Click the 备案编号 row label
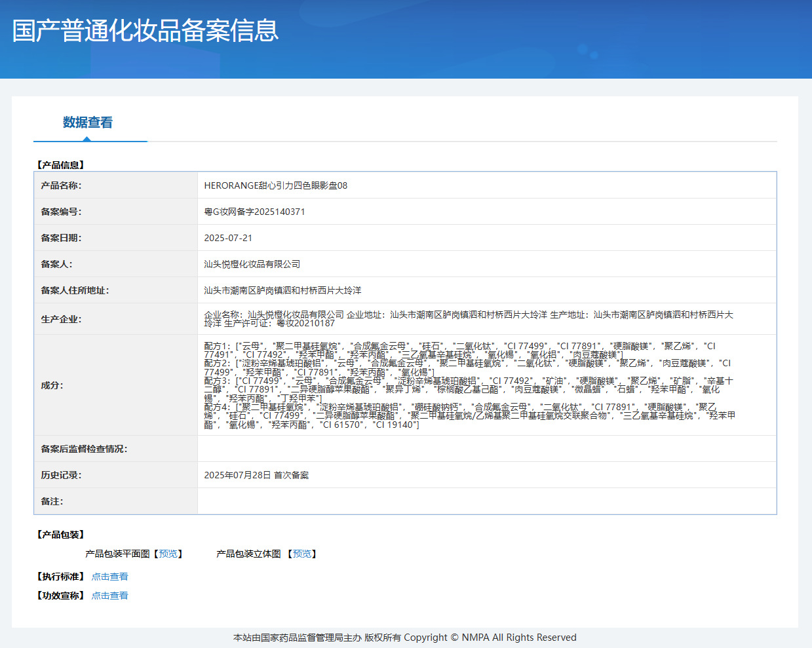This screenshot has height=648, width=812. click(61, 212)
